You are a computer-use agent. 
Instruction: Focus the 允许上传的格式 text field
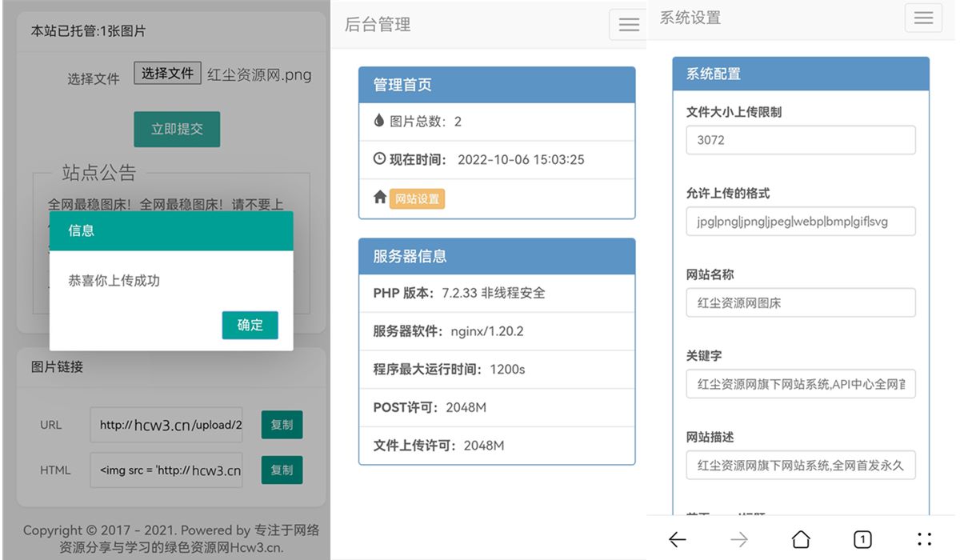pos(800,222)
